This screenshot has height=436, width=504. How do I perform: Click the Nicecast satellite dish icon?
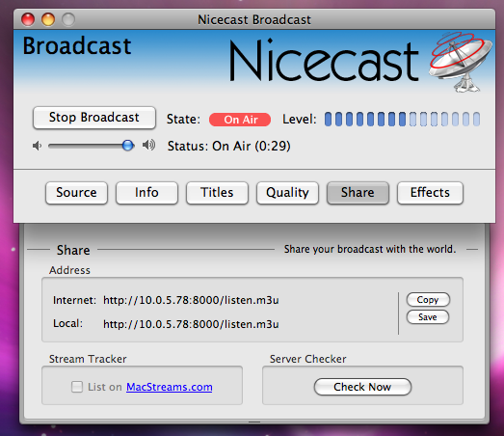[x=461, y=62]
